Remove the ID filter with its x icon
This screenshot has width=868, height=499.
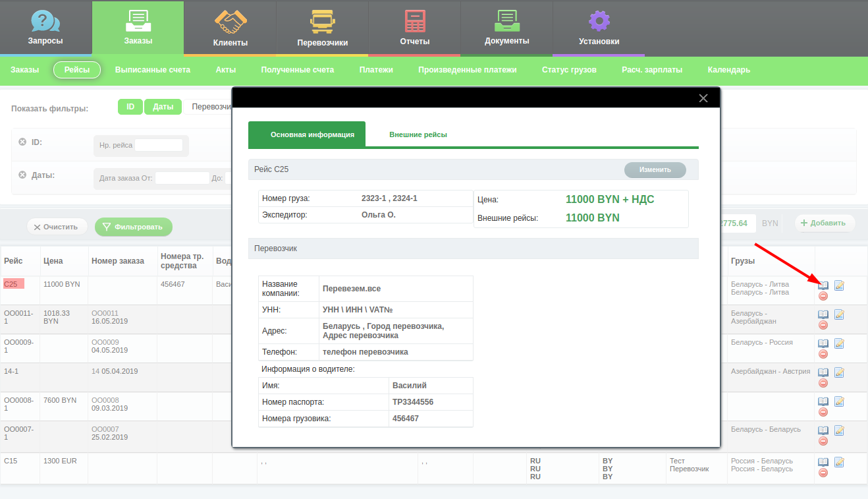[22, 142]
